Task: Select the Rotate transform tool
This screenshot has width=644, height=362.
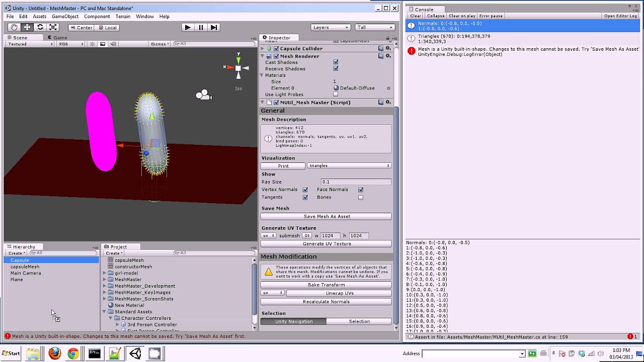Action: [x=40, y=28]
